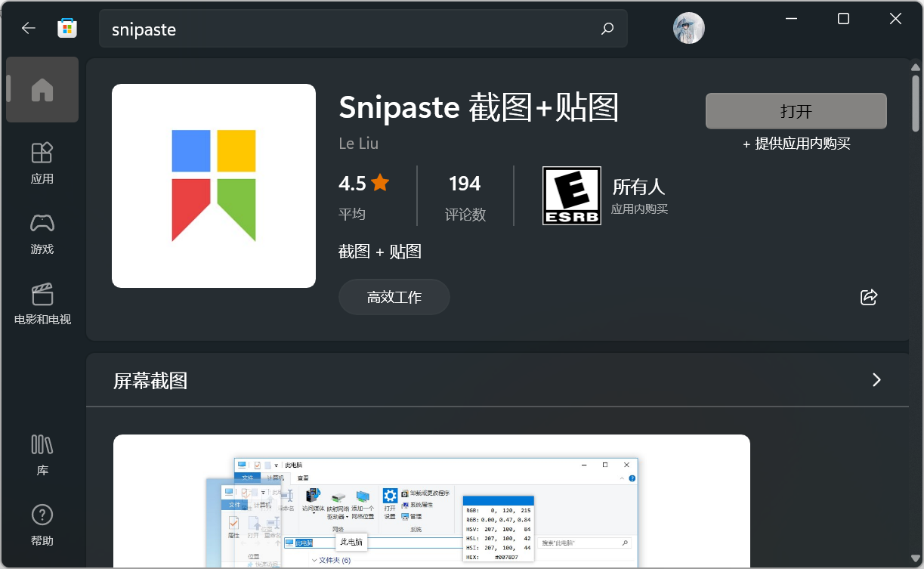Viewport: 924px width, 569px height.
Task: Close the Microsoft Store window
Action: tap(895, 19)
